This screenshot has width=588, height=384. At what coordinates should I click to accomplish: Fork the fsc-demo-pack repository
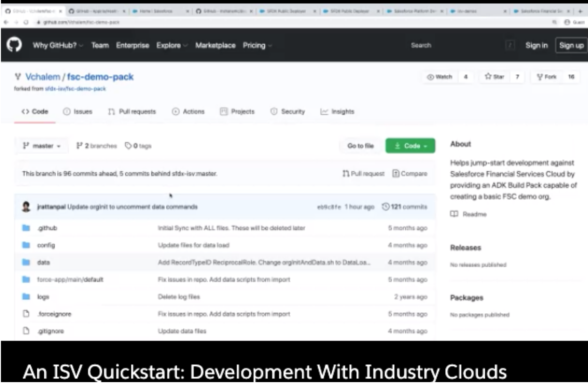(547, 77)
